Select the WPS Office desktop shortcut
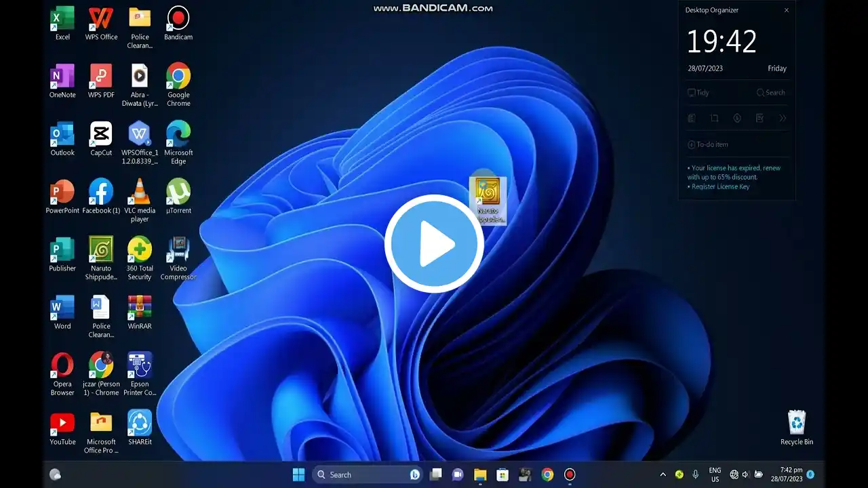 (101, 24)
